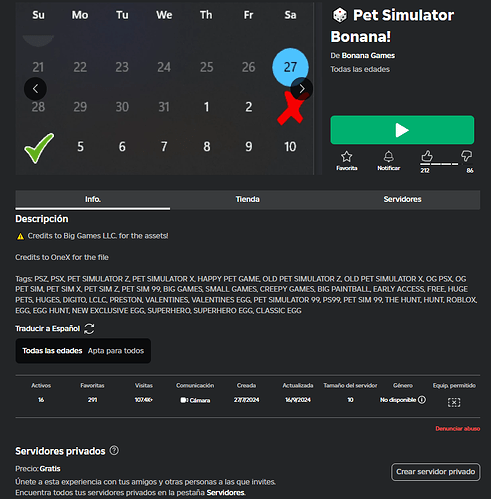Go to previous thumbnail with left arrow
Screen dimensions: 491x499
(35, 89)
